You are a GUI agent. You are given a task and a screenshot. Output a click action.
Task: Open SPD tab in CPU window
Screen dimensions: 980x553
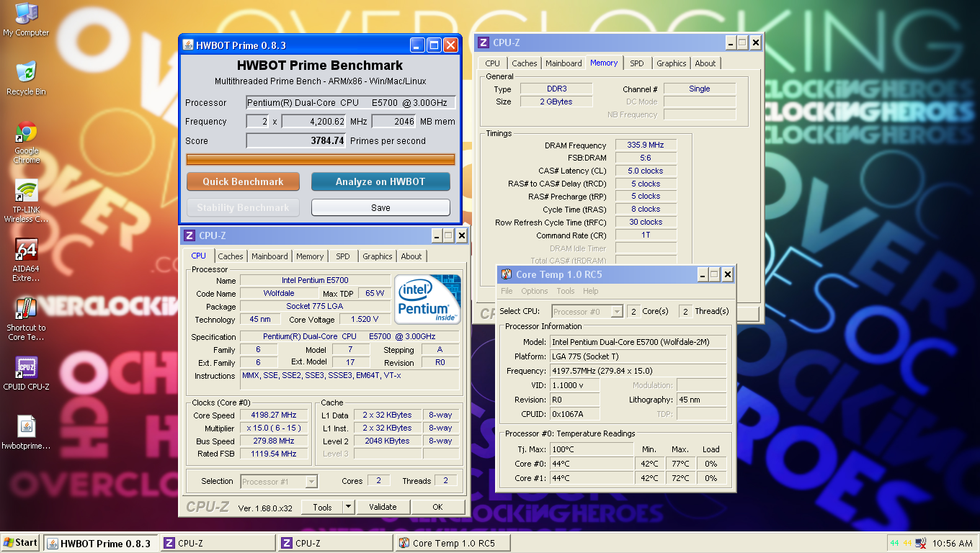(x=343, y=256)
